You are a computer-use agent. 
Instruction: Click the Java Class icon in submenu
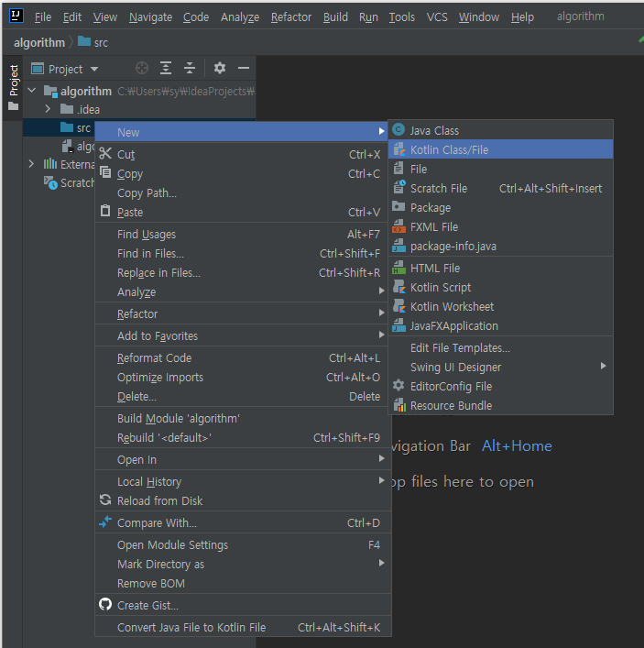(x=398, y=130)
